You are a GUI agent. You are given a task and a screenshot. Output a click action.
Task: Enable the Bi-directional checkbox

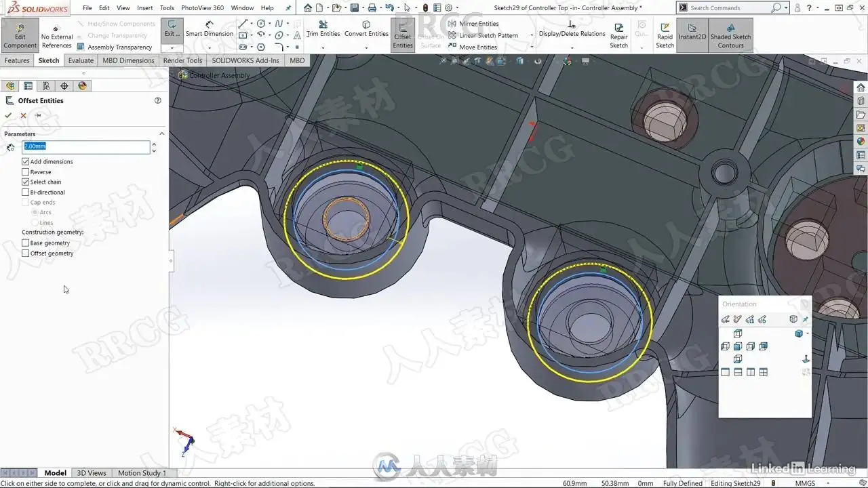[x=25, y=192]
